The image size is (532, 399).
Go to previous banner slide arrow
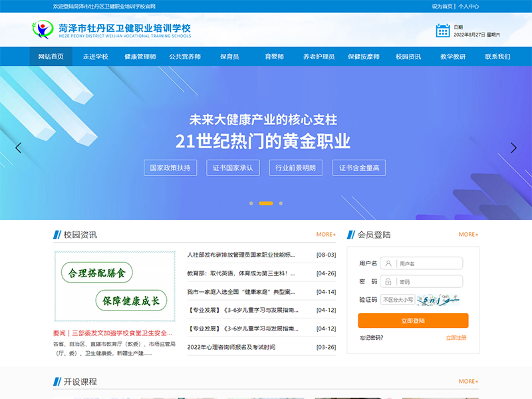[x=18, y=148]
